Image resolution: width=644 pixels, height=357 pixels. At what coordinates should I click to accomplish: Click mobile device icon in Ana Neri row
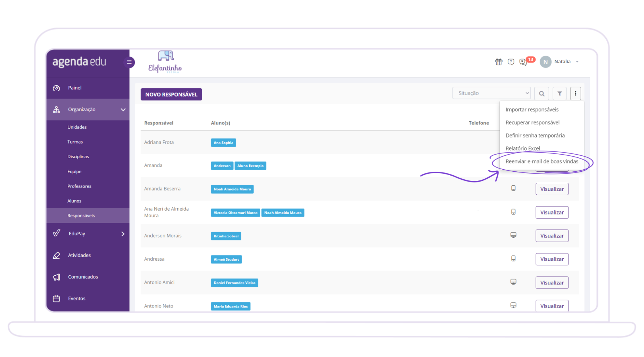coord(513,212)
